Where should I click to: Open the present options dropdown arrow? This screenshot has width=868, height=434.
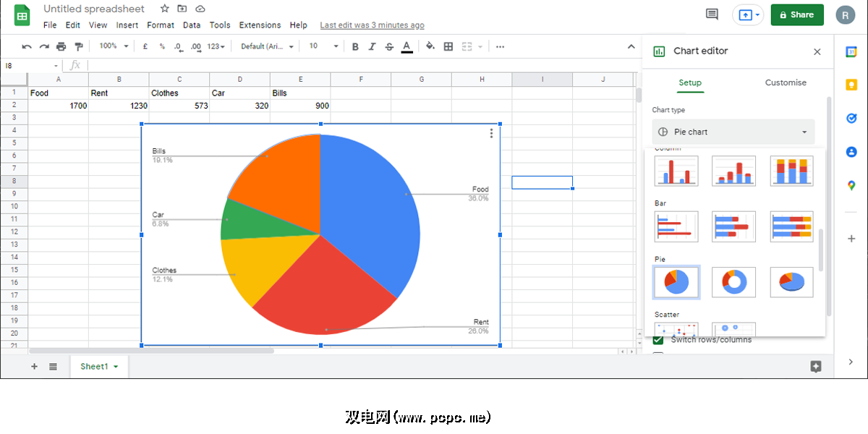pyautogui.click(x=757, y=14)
